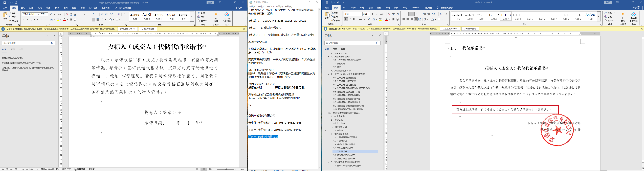Screen dimensions: 644x171
Task: Open the font name dropdown showing 宋体
Action: [361, 14]
